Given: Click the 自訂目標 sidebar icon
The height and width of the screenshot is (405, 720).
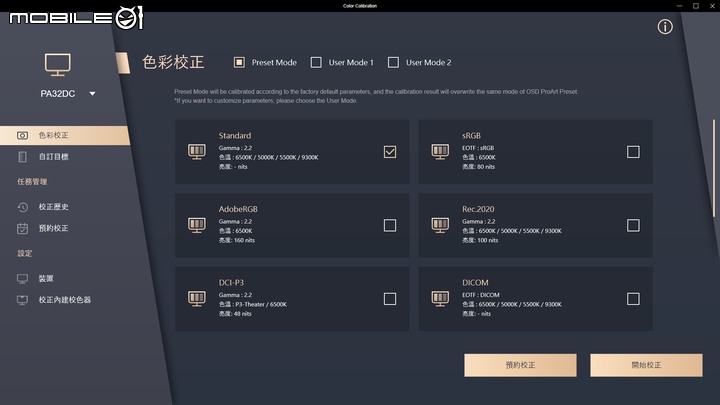Looking at the screenshot, I should coord(22,157).
